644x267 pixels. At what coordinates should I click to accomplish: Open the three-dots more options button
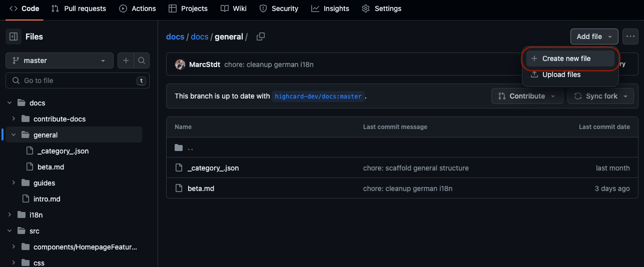[x=630, y=36]
